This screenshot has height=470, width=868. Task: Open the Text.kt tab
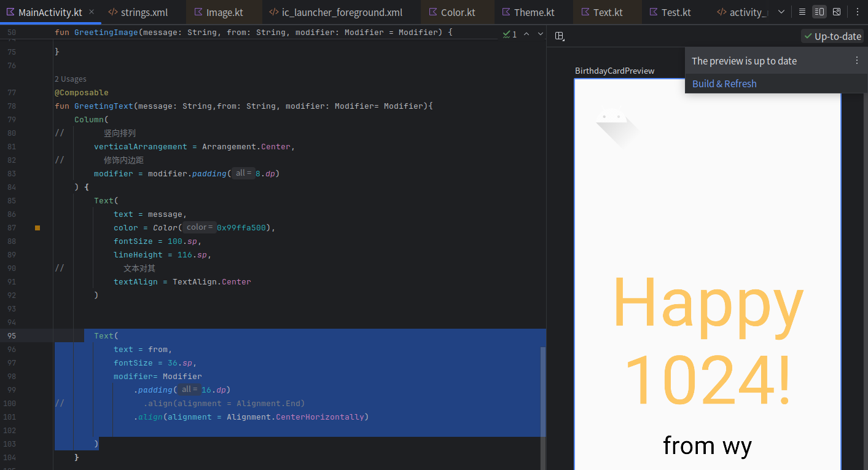point(608,12)
